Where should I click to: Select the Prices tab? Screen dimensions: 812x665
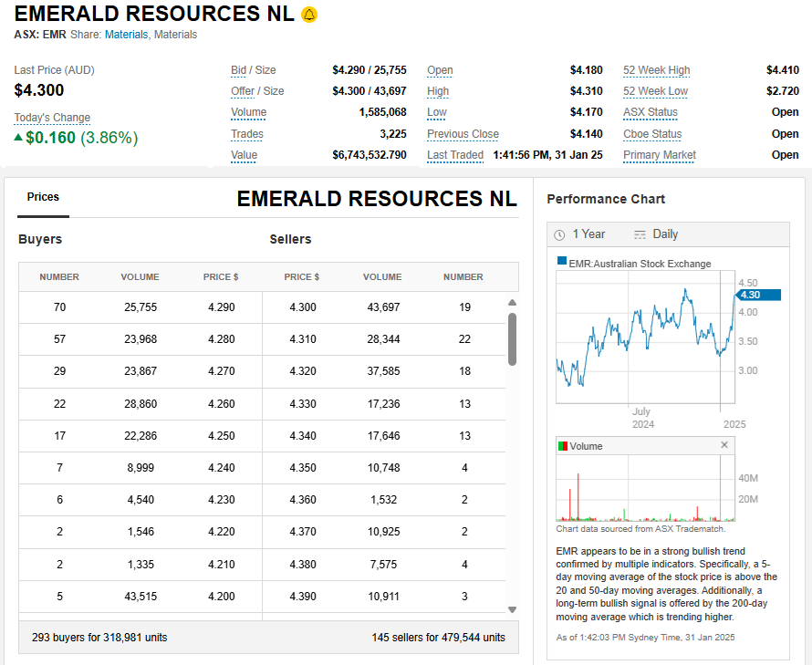click(43, 197)
